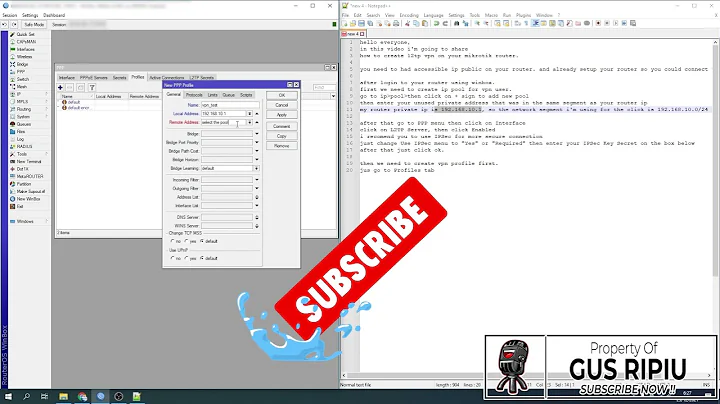Expand Bridge Port Priority field arrow
Screen dimensions: 720x404
point(257,142)
